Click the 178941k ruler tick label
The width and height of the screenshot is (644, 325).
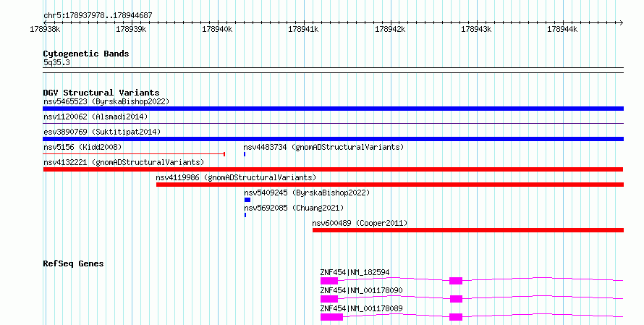303,29
